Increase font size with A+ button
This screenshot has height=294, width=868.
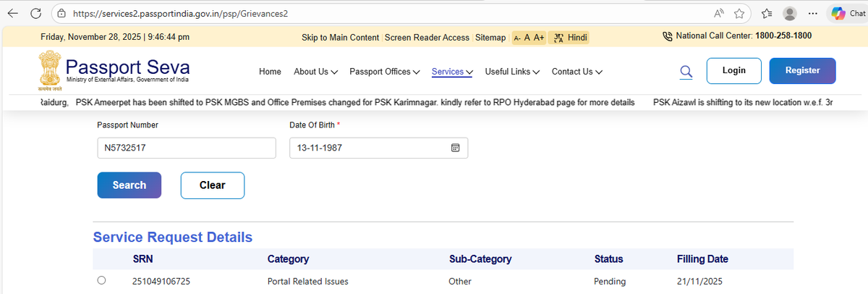click(539, 38)
